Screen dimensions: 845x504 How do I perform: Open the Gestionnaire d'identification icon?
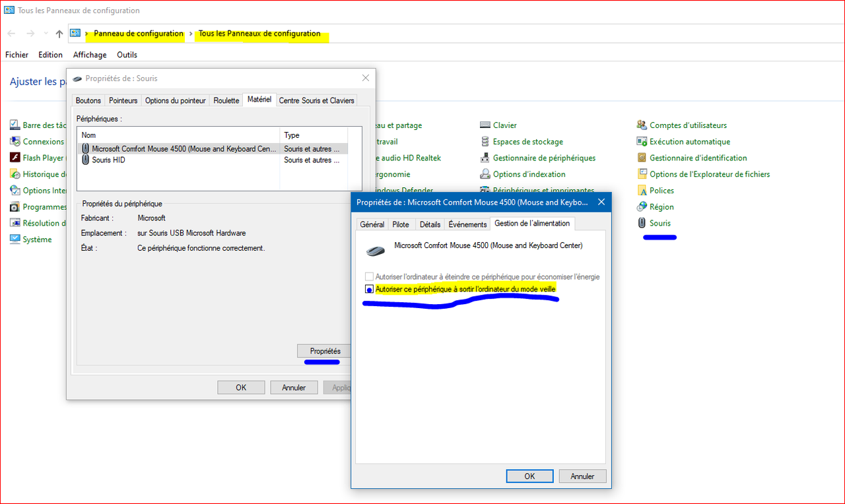tap(642, 158)
